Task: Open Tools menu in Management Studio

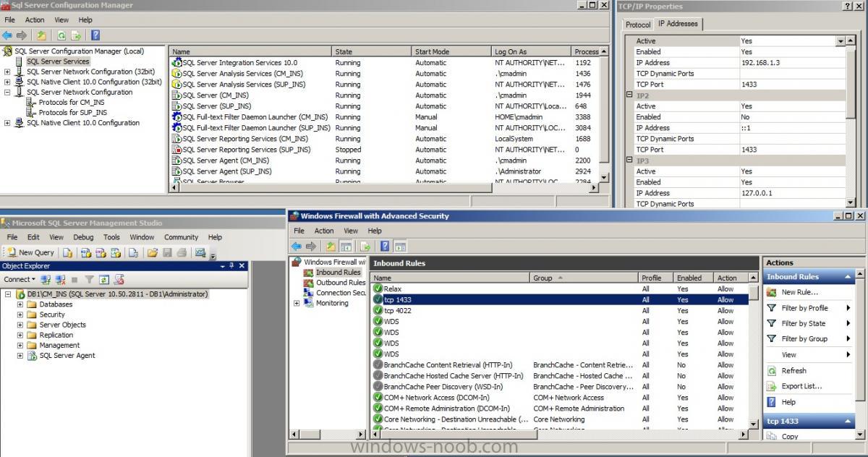Action: (x=111, y=236)
